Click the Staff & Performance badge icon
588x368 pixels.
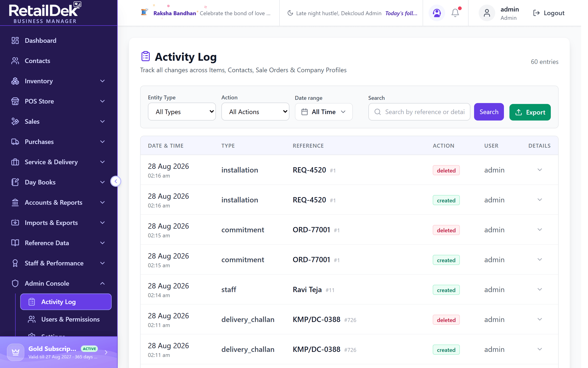coord(15,263)
